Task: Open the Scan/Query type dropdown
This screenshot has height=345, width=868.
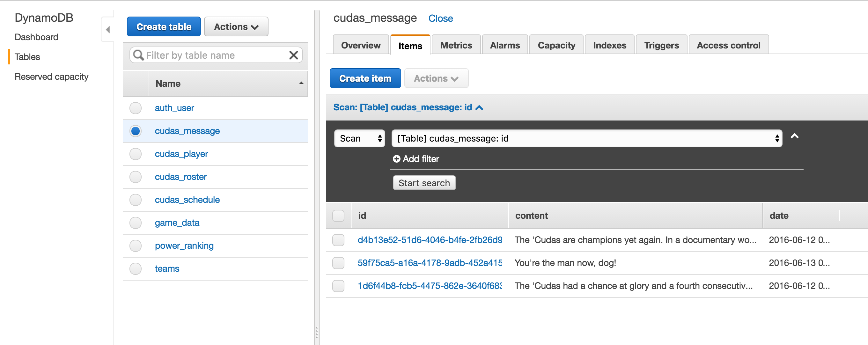Action: (359, 138)
